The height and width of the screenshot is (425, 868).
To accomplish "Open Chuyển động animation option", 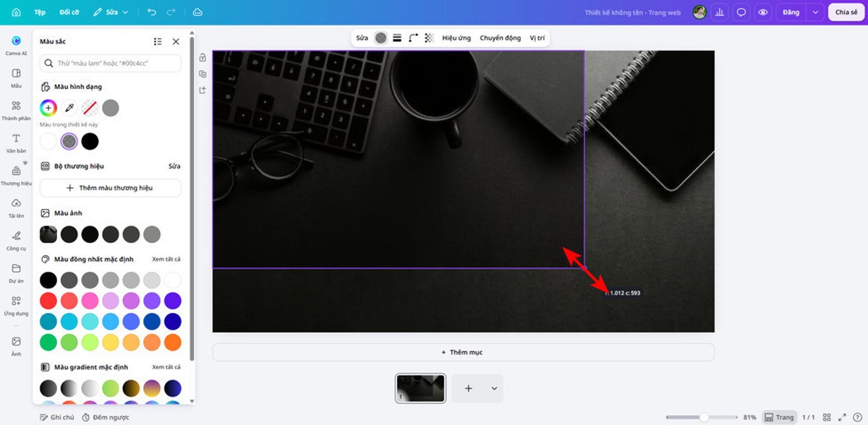I will point(501,38).
